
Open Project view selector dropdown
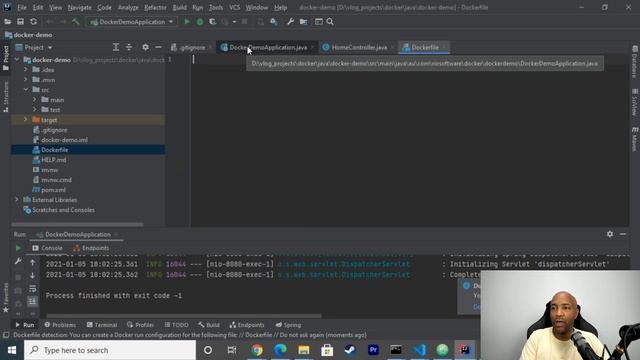coord(34,47)
